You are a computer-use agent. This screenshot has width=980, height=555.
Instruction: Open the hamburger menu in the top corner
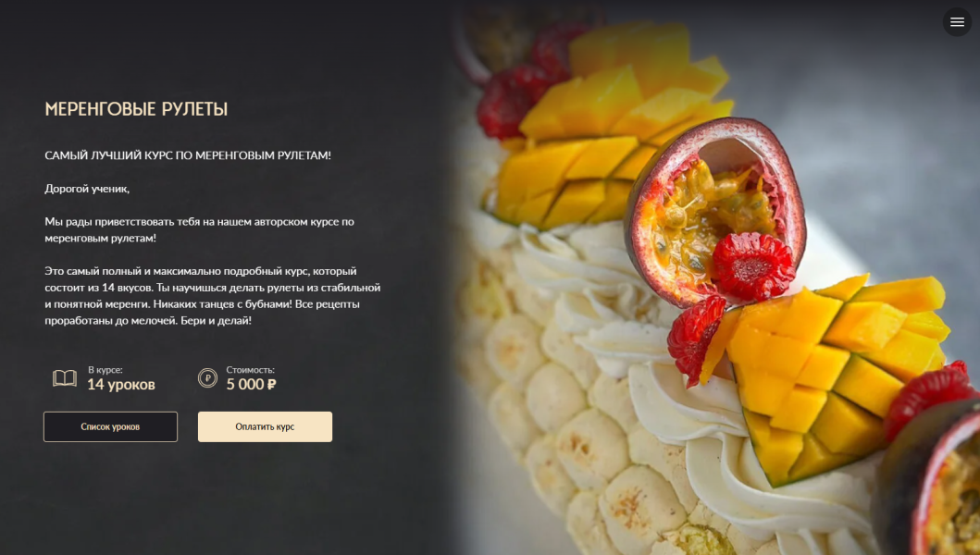pyautogui.click(x=957, y=22)
